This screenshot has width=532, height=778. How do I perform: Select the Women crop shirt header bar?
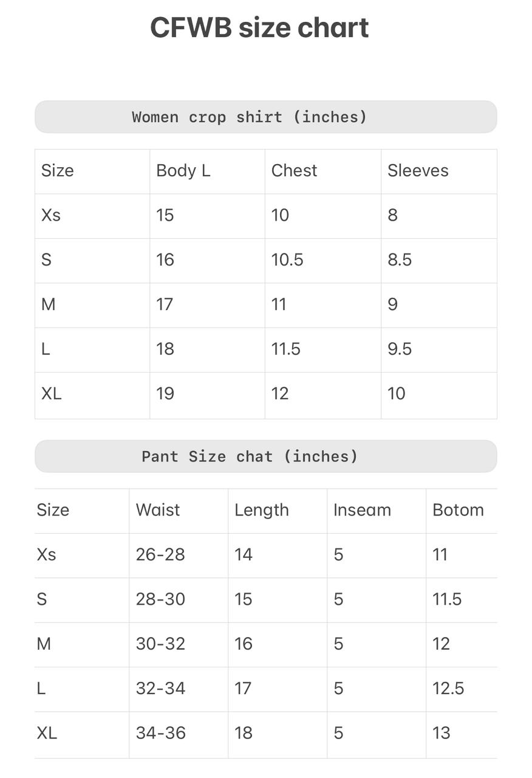pyautogui.click(x=265, y=117)
